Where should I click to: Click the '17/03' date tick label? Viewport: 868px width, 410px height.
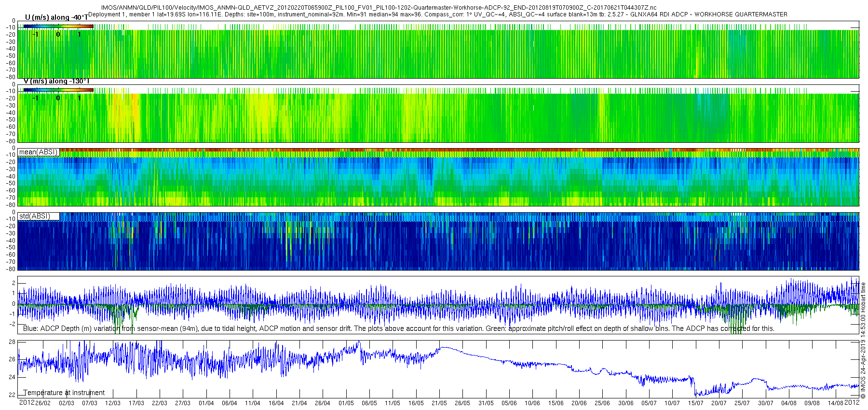136,403
